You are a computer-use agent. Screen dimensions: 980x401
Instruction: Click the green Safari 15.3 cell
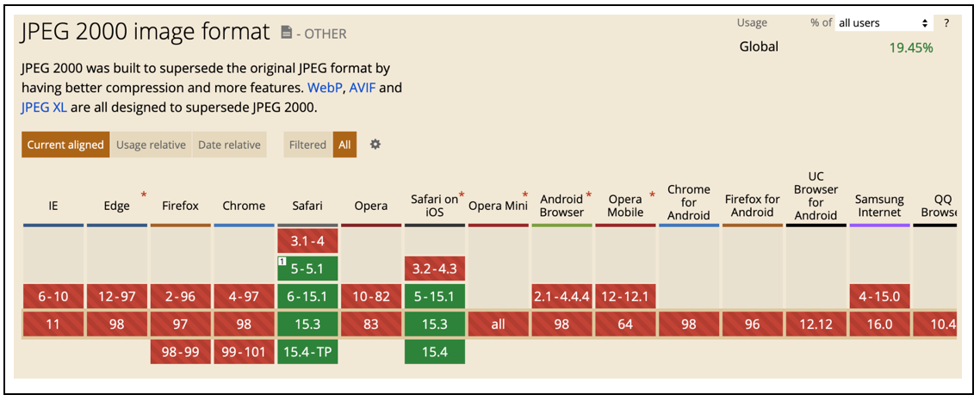(307, 324)
